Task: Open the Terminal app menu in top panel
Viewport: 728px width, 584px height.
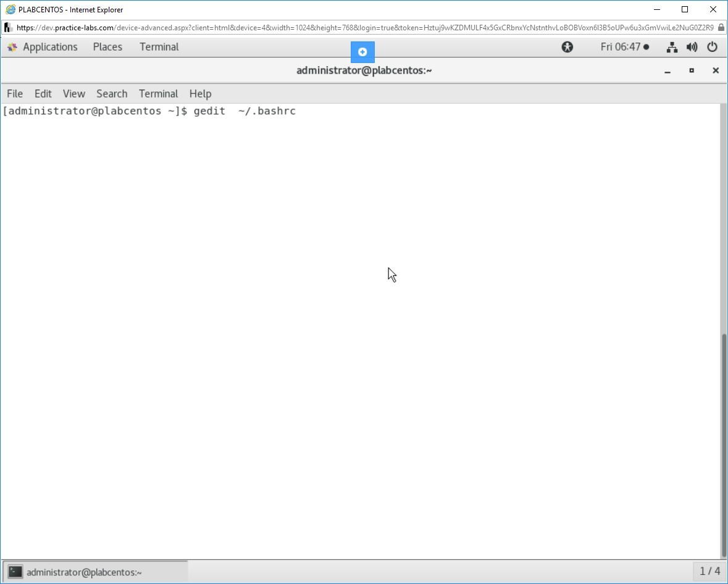Action: (159, 47)
